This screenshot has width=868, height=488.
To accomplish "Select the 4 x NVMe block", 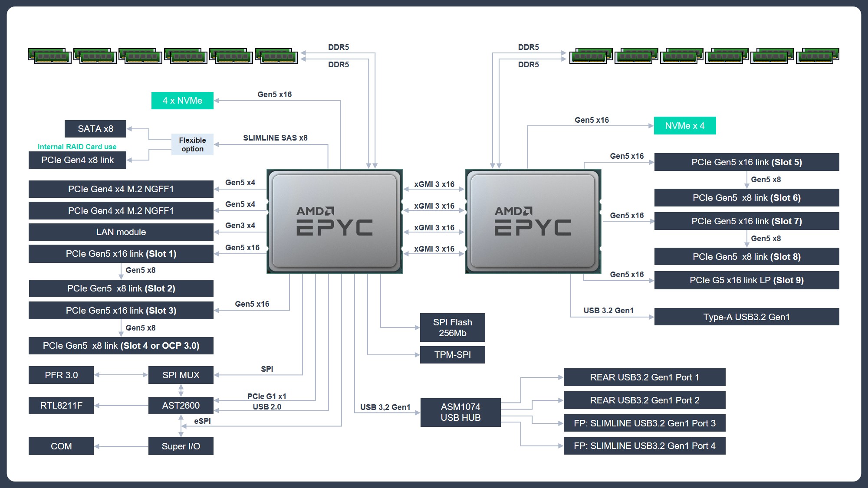I will tap(182, 101).
